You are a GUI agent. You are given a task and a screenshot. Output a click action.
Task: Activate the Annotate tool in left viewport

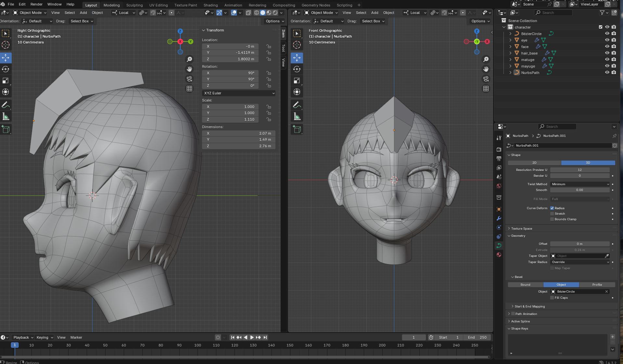pos(6,105)
